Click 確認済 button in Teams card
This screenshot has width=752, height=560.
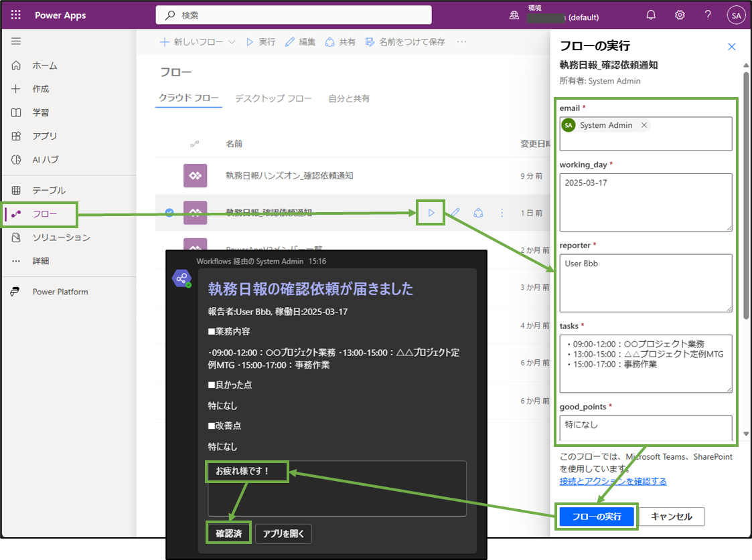pyautogui.click(x=229, y=534)
